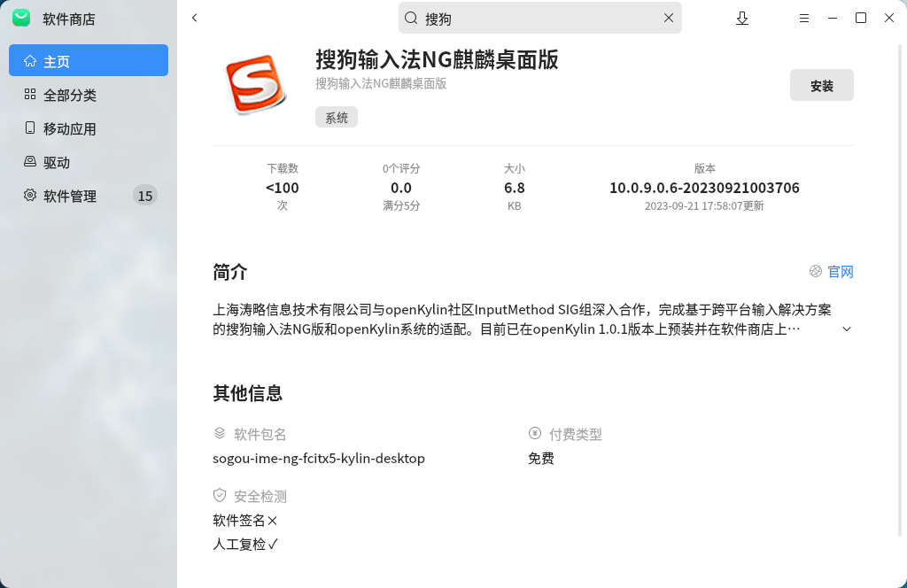Screen dimensions: 907x588
Task: Click the payment type yen icon
Action: 534,433
